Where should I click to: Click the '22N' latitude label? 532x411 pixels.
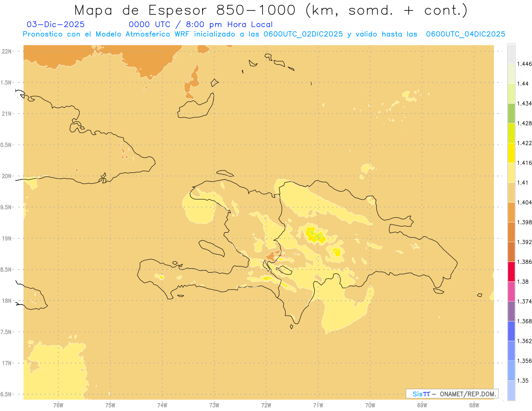click(7, 51)
